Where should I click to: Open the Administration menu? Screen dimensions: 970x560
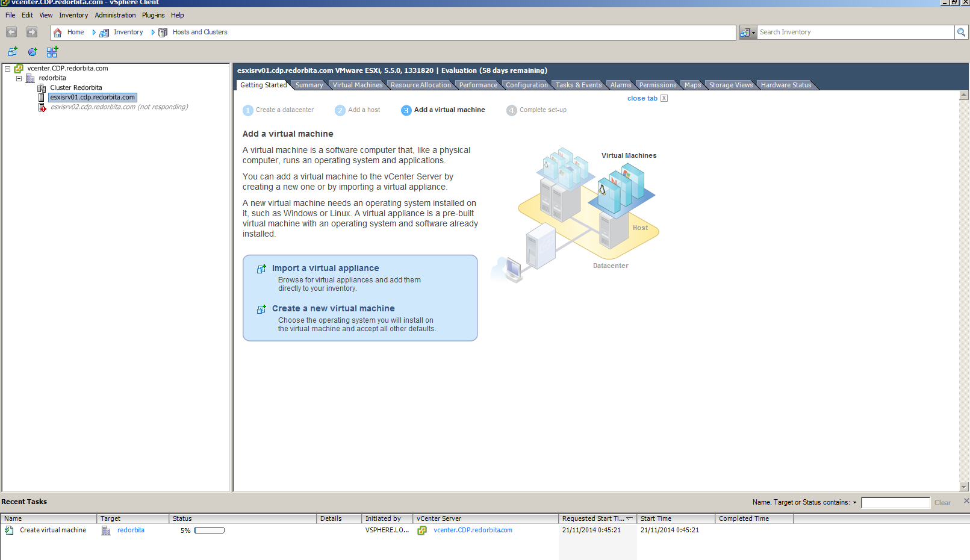[115, 15]
